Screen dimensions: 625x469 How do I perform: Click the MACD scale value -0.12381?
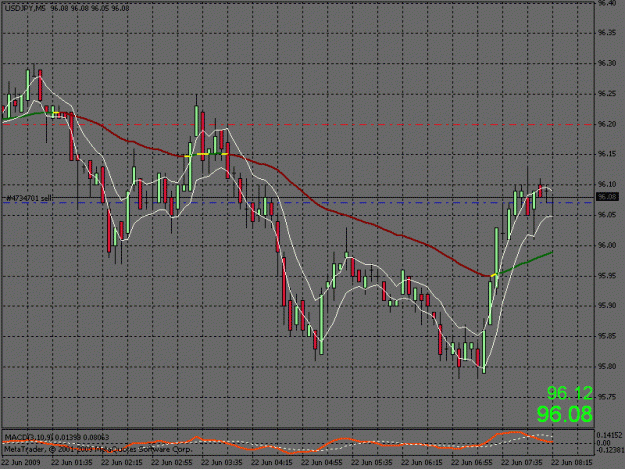point(609,450)
